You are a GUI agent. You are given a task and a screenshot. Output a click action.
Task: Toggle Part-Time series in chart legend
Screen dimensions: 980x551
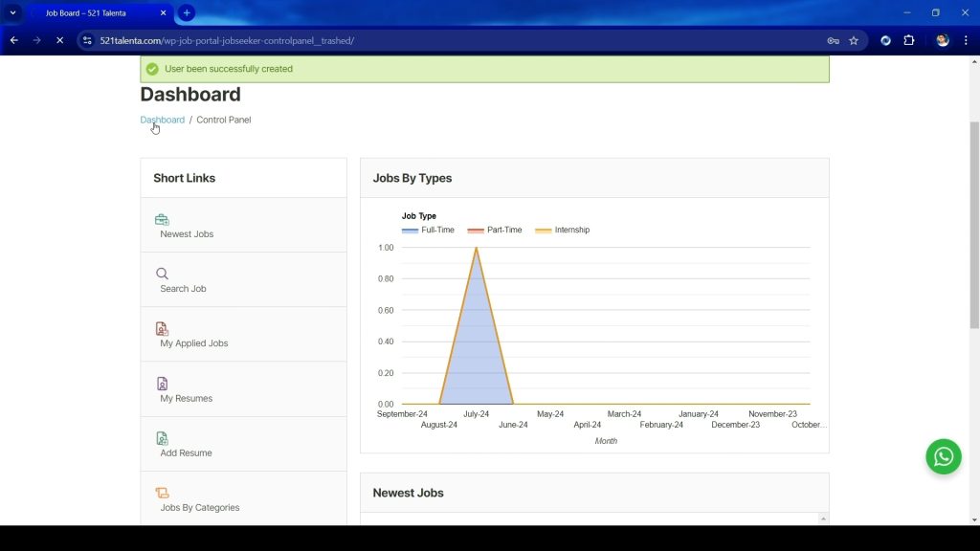pyautogui.click(x=495, y=231)
